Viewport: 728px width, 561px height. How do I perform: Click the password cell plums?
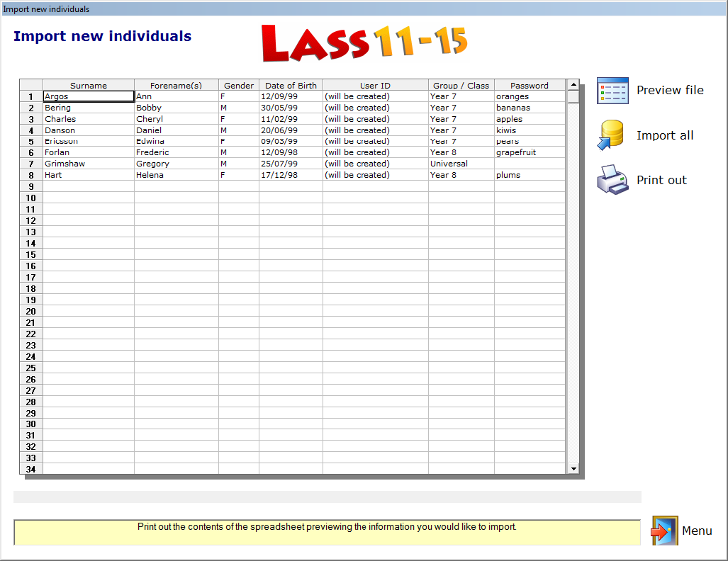(x=530, y=175)
